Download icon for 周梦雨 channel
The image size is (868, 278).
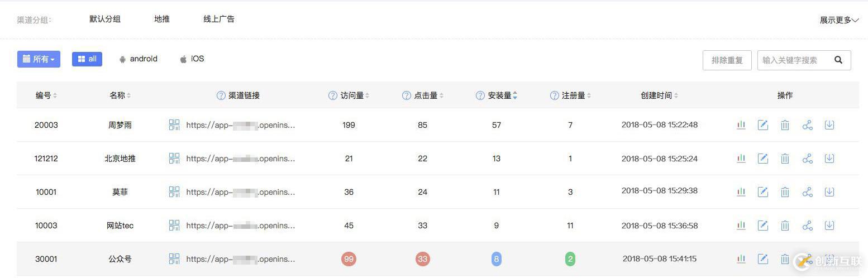(829, 125)
